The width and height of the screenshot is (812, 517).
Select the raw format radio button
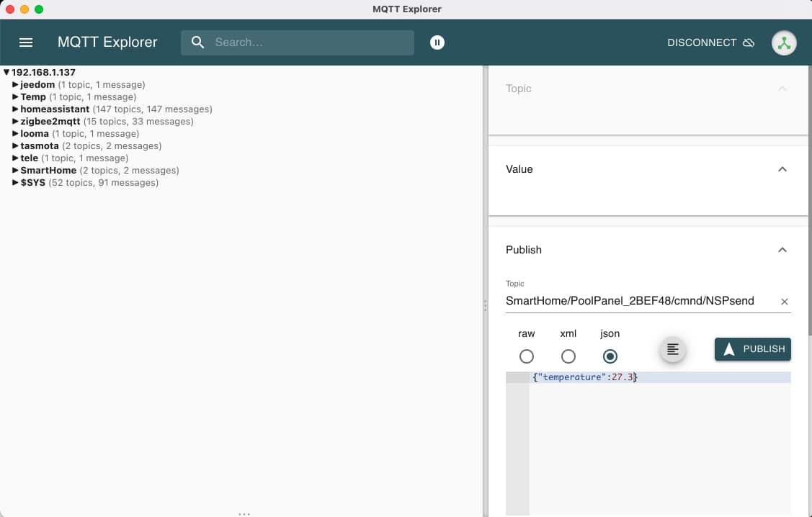[526, 356]
